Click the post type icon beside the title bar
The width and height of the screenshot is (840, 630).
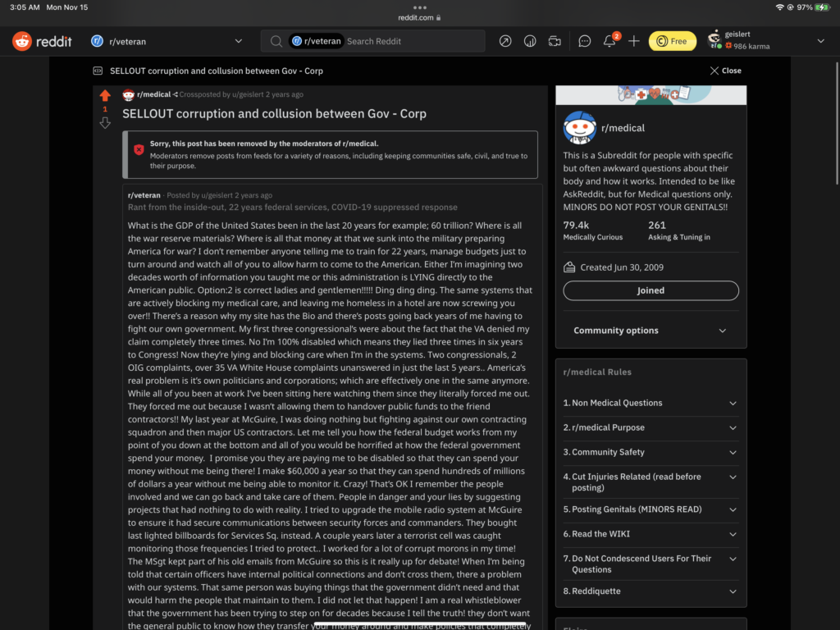tap(98, 71)
